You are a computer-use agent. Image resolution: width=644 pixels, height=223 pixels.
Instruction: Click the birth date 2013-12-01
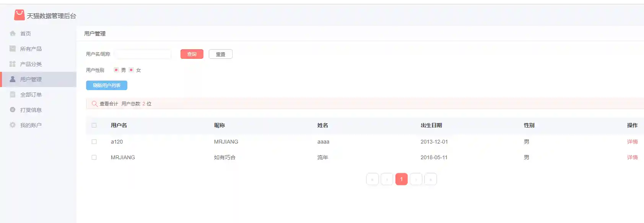(434, 142)
